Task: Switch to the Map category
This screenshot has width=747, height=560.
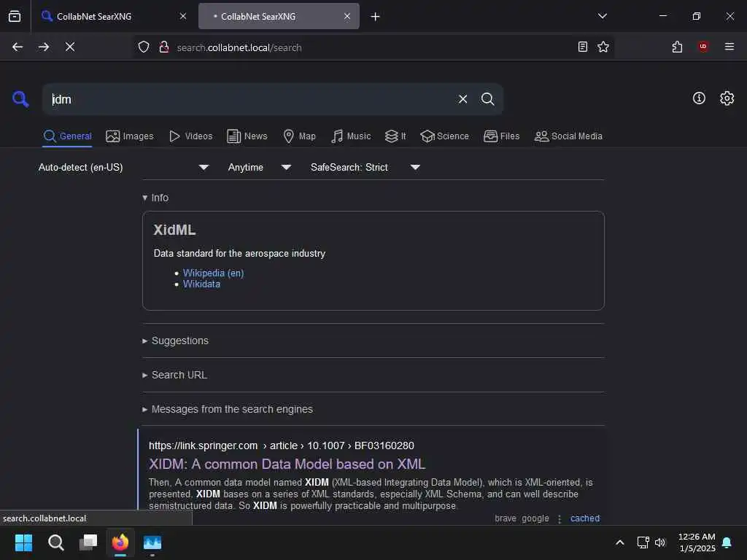Action: point(299,136)
